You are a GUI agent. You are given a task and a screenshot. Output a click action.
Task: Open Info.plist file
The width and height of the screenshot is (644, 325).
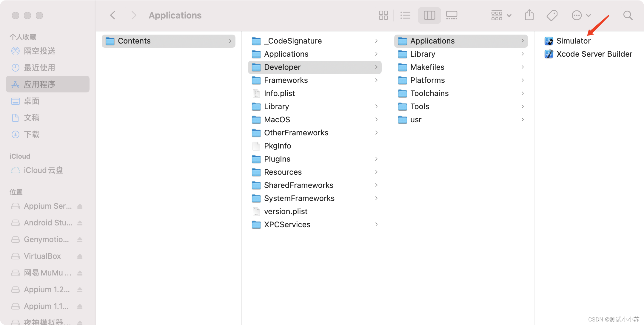click(279, 93)
